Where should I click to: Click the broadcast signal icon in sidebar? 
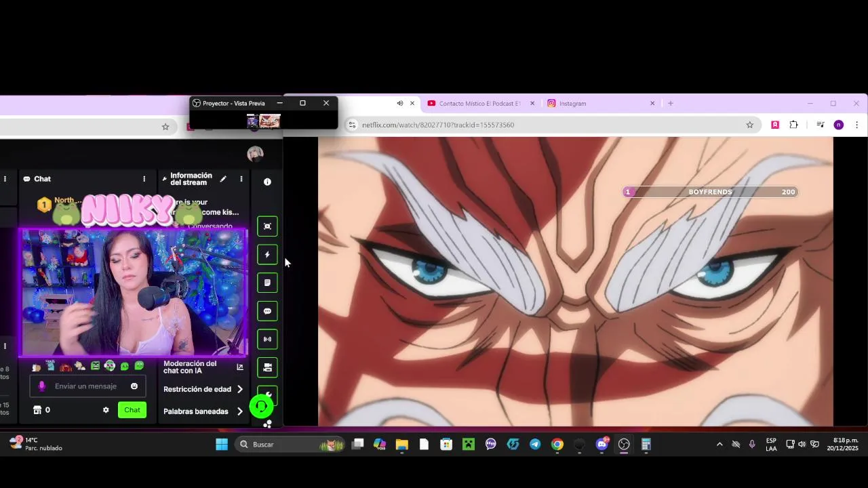pos(267,339)
